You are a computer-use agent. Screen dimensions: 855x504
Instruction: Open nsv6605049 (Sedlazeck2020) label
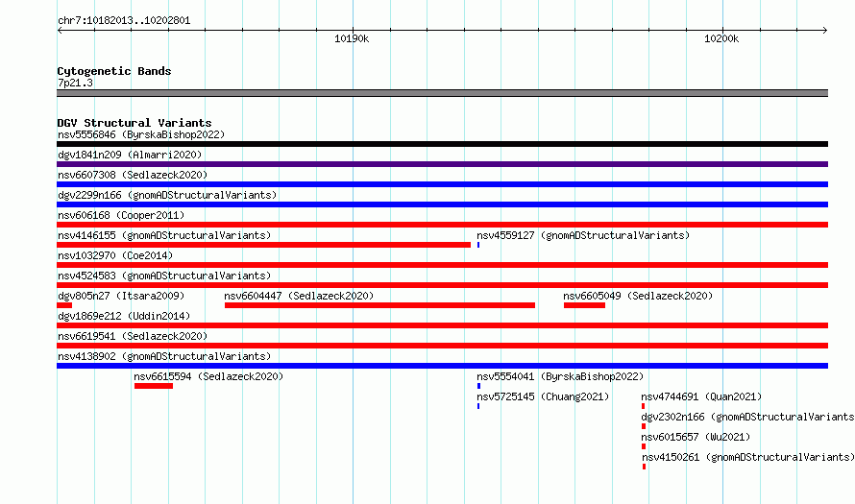pyautogui.click(x=638, y=296)
